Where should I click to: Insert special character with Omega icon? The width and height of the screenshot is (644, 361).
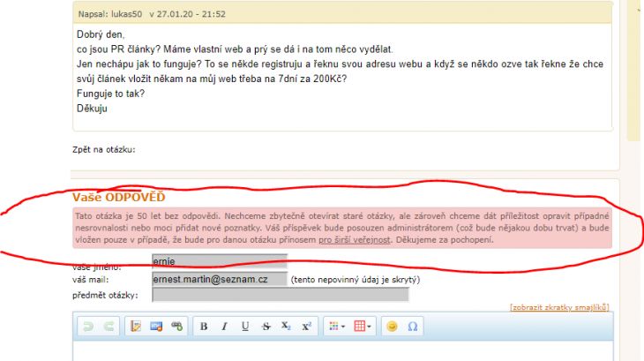pos(413,327)
